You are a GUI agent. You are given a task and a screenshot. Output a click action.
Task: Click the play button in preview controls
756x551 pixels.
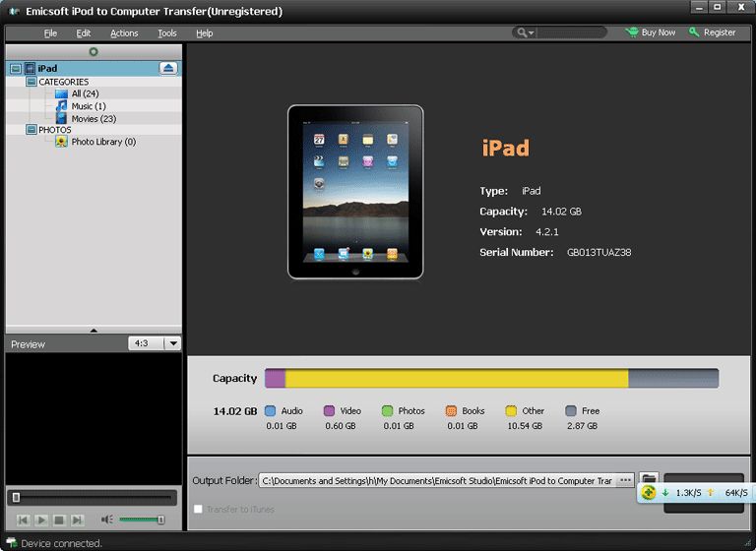pyautogui.click(x=41, y=520)
